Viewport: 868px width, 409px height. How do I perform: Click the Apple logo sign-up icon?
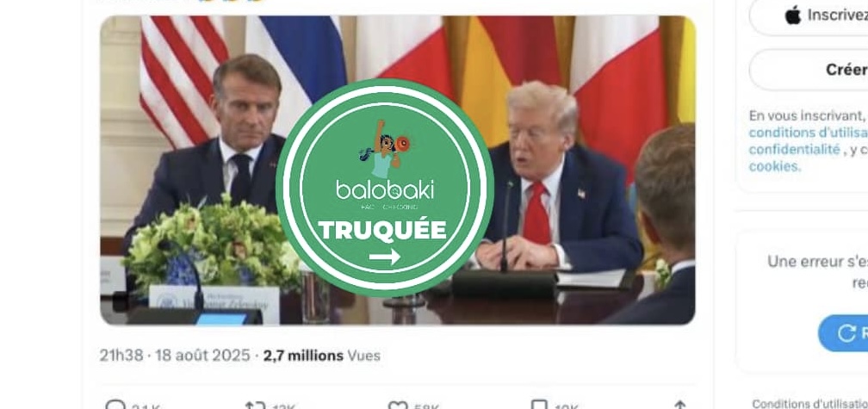[793, 15]
